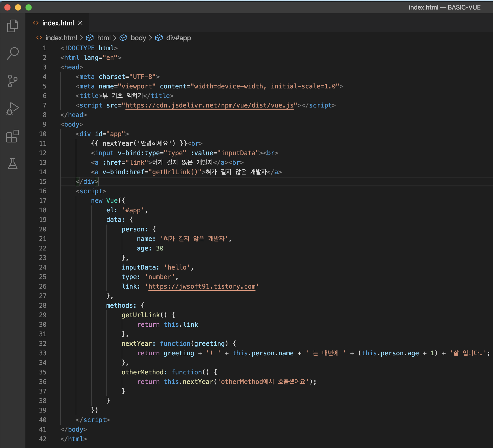Click the closing '</script>' tag on line 40
This screenshot has height=448, width=493.
point(93,420)
